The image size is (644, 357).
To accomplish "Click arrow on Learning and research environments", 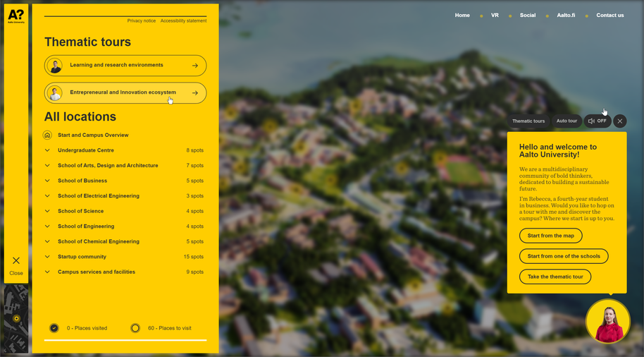I will click(195, 66).
